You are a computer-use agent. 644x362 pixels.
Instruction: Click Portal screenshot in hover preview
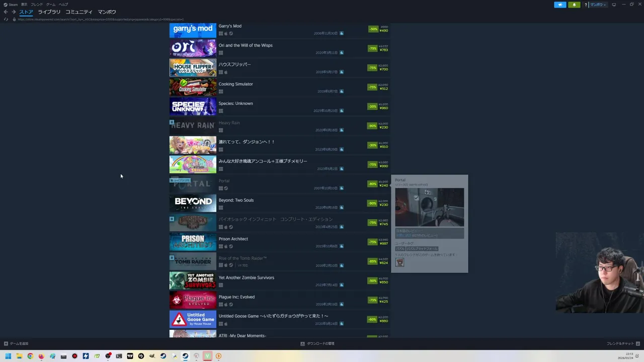[429, 207]
